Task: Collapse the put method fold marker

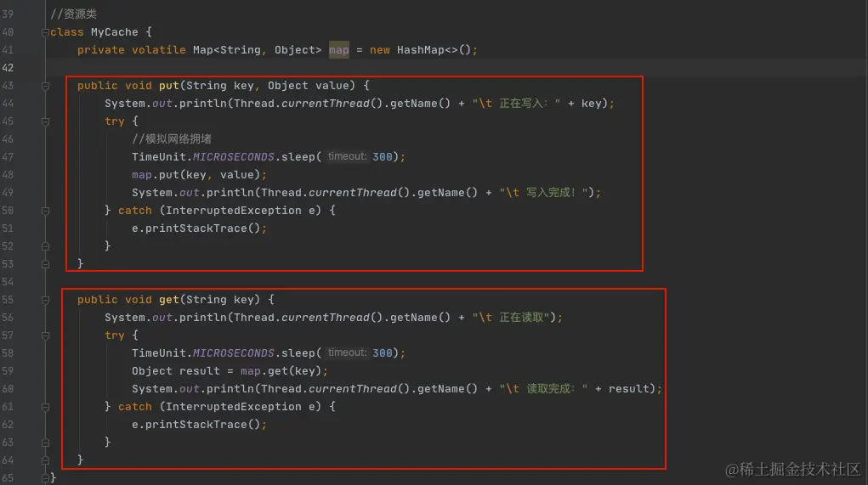Action: [45, 86]
